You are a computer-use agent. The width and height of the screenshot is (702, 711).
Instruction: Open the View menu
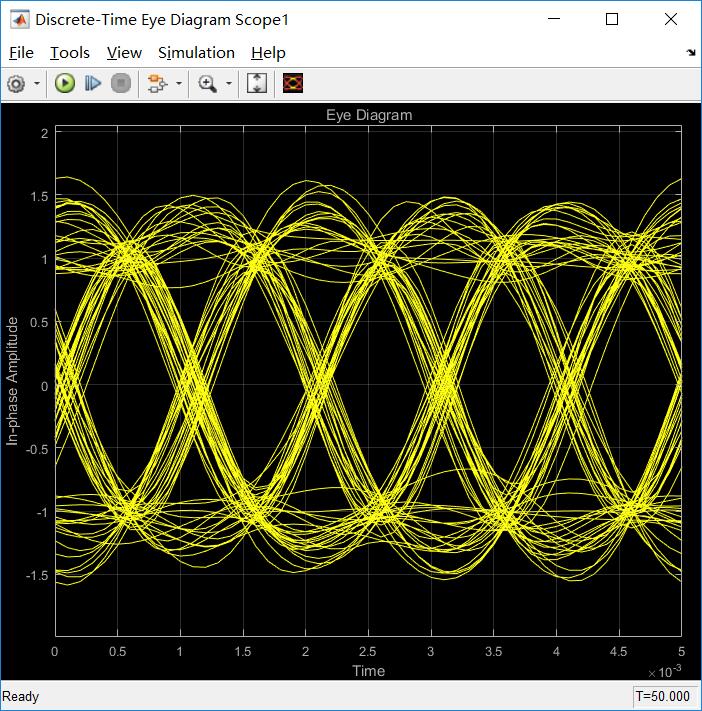[124, 53]
